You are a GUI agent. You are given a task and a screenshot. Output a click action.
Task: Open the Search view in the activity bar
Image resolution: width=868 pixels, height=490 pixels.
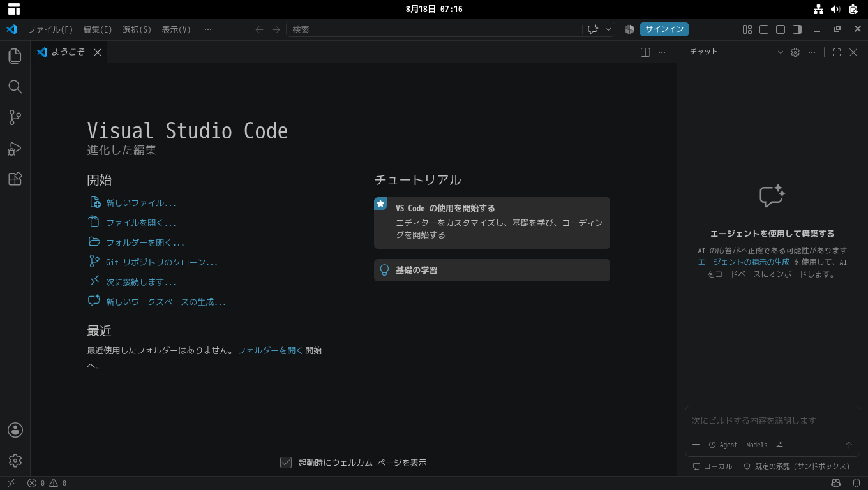coord(15,87)
